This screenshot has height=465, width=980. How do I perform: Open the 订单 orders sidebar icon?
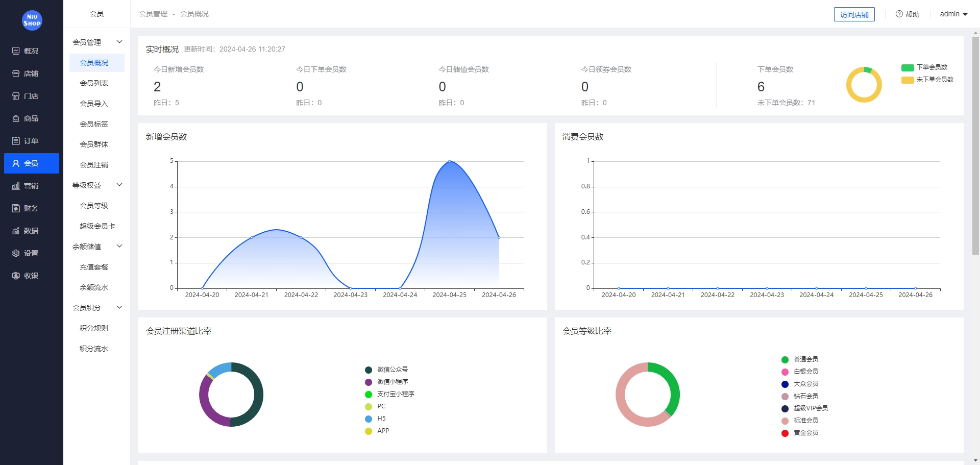coord(16,141)
